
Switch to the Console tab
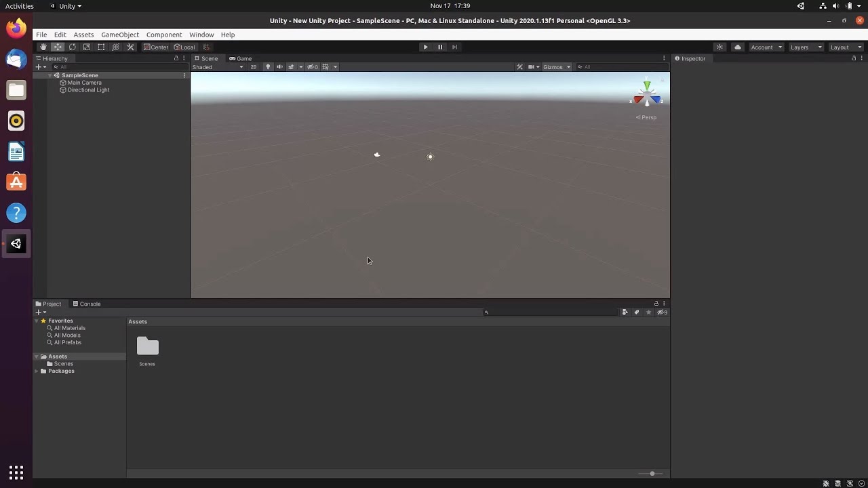87,304
